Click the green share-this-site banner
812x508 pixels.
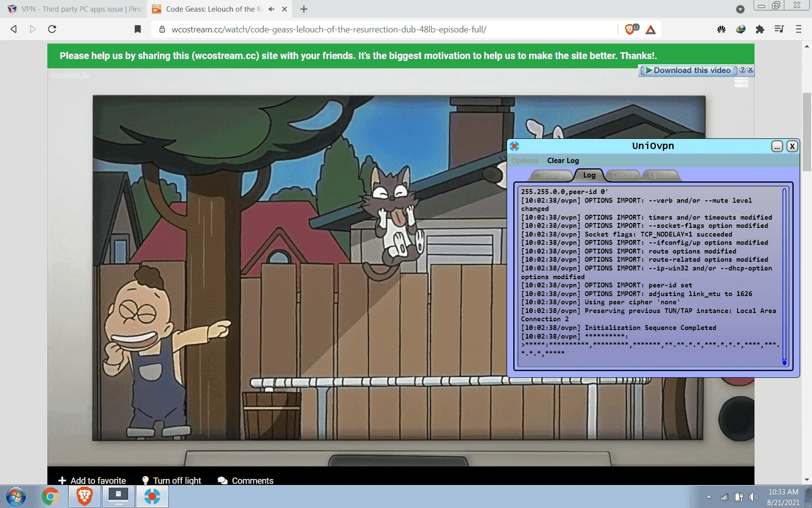point(401,56)
